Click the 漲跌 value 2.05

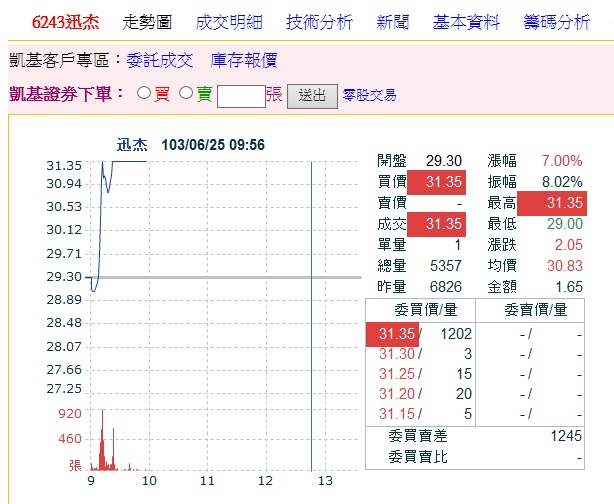tap(569, 245)
